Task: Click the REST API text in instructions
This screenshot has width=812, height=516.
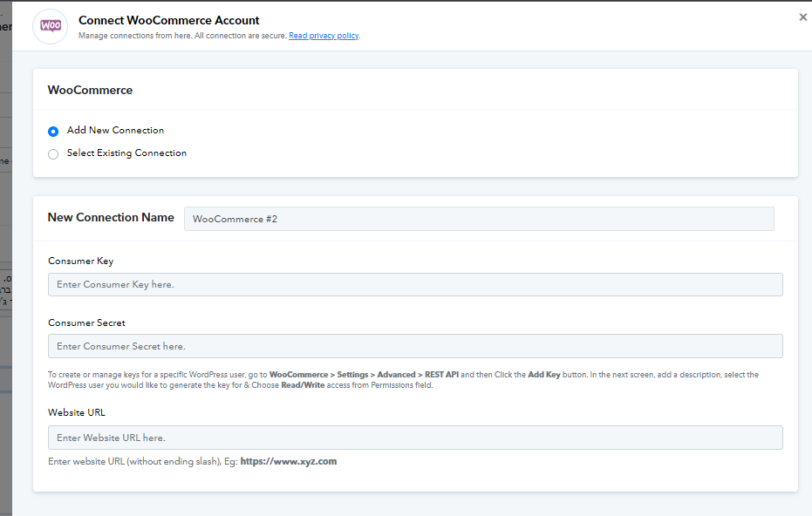Action: click(441, 375)
